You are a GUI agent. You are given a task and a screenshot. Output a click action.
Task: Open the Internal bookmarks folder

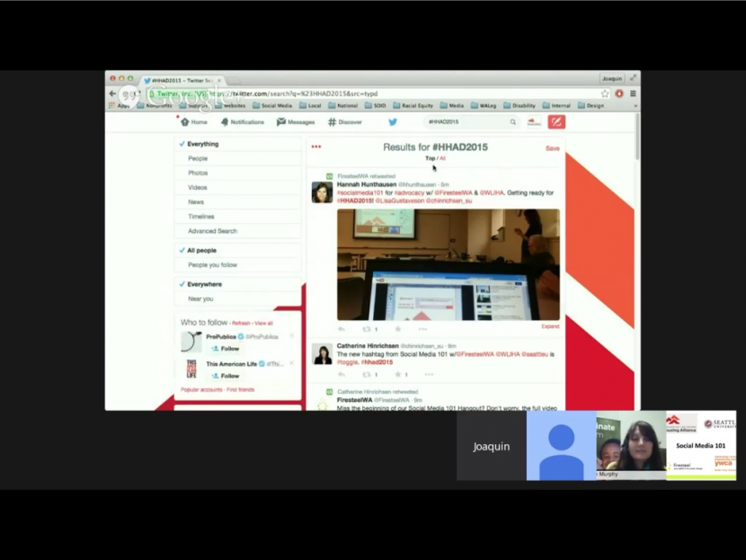coord(556,106)
